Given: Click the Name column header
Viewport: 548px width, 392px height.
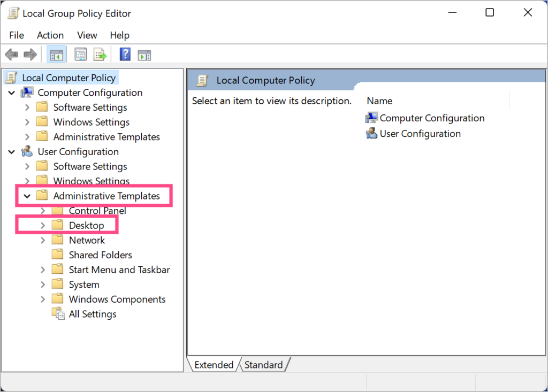Looking at the screenshot, I should [379, 101].
